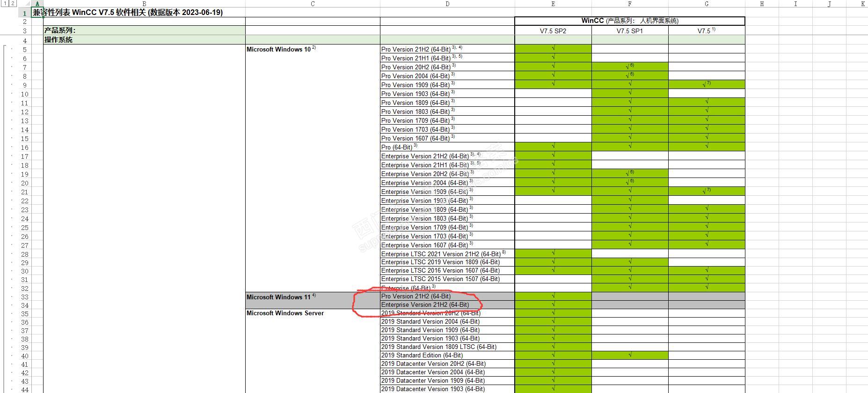Expand the outline to level 2
The image size is (868, 393).
tap(13, 3)
